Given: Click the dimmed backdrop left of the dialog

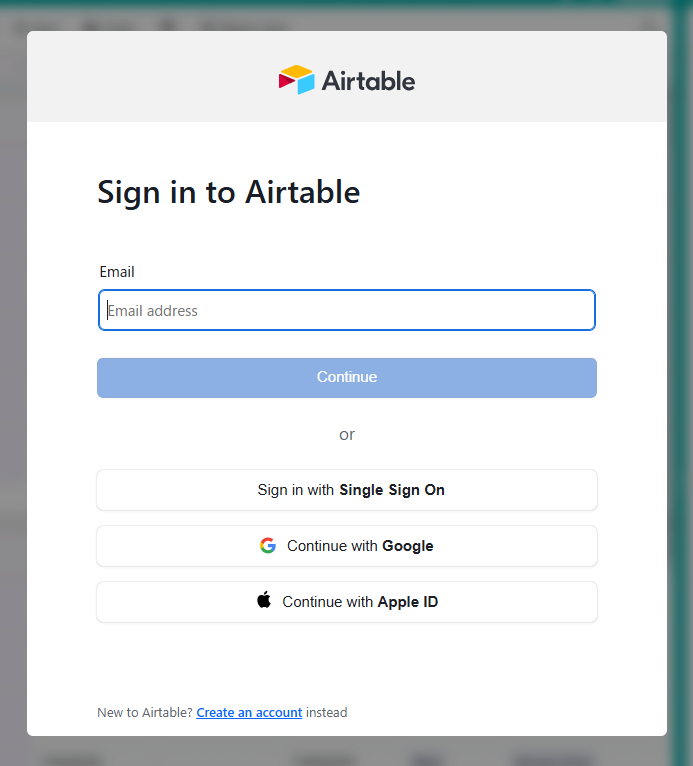Looking at the screenshot, I should click(x=12, y=400).
